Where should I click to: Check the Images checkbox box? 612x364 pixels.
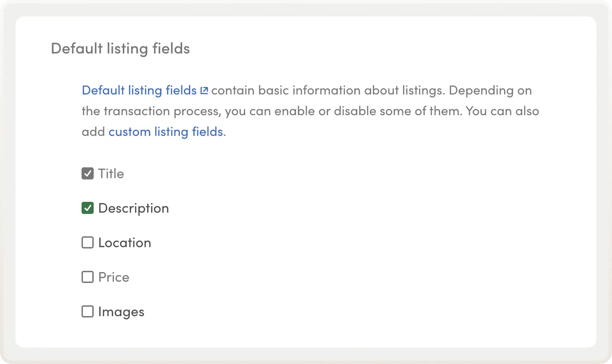[88, 311]
